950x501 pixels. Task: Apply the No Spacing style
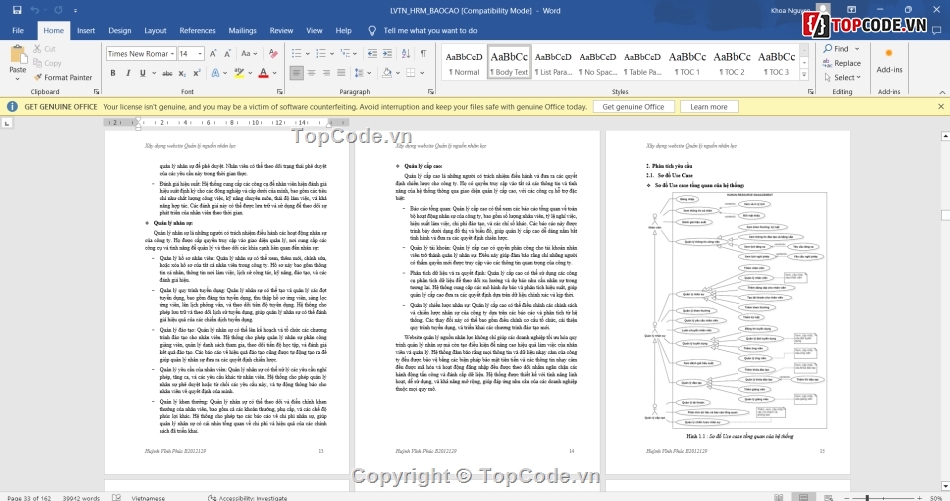pyautogui.click(x=597, y=62)
